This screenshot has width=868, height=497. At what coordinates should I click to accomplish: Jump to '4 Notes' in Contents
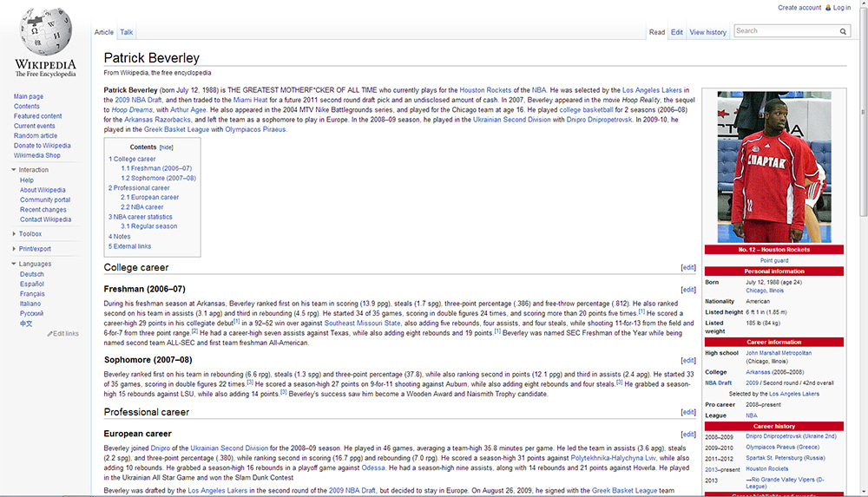120,236
